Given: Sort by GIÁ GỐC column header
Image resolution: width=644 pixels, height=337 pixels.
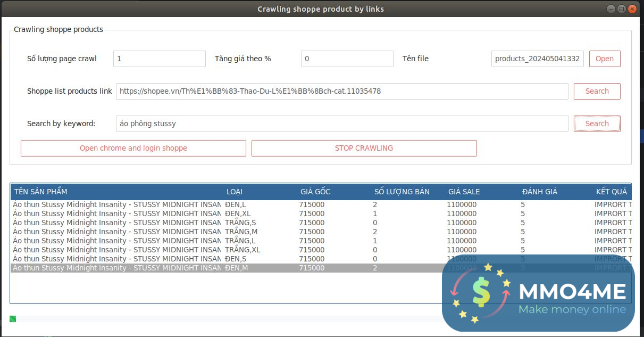Looking at the screenshot, I should 333,192.
